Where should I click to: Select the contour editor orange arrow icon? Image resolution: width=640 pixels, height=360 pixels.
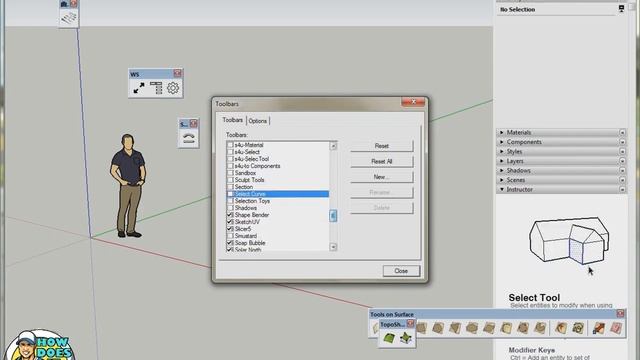point(599,328)
